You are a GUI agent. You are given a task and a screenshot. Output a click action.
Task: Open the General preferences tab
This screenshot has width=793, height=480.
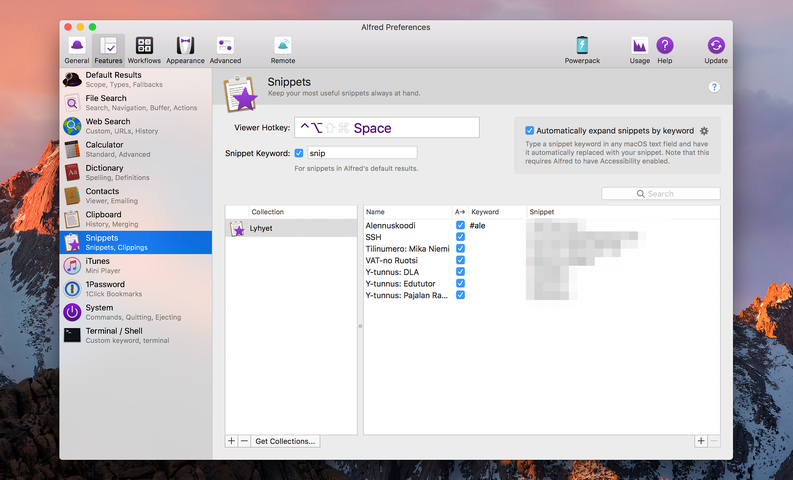point(77,50)
